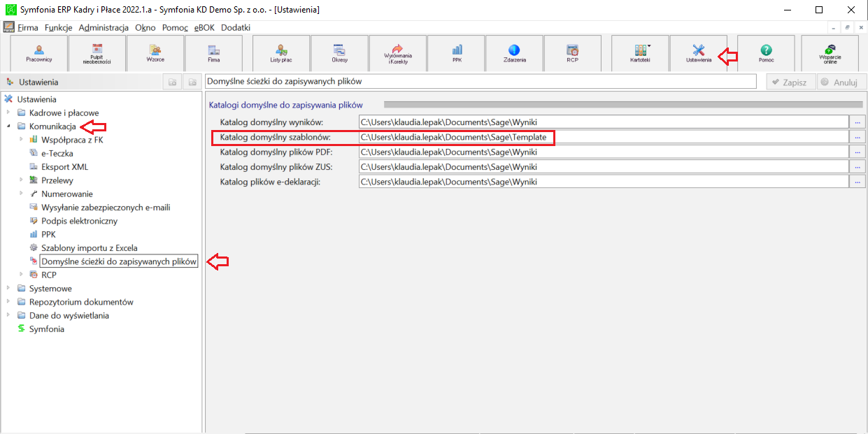Open the Dodatki menu
The image size is (868, 434).
[x=236, y=27]
